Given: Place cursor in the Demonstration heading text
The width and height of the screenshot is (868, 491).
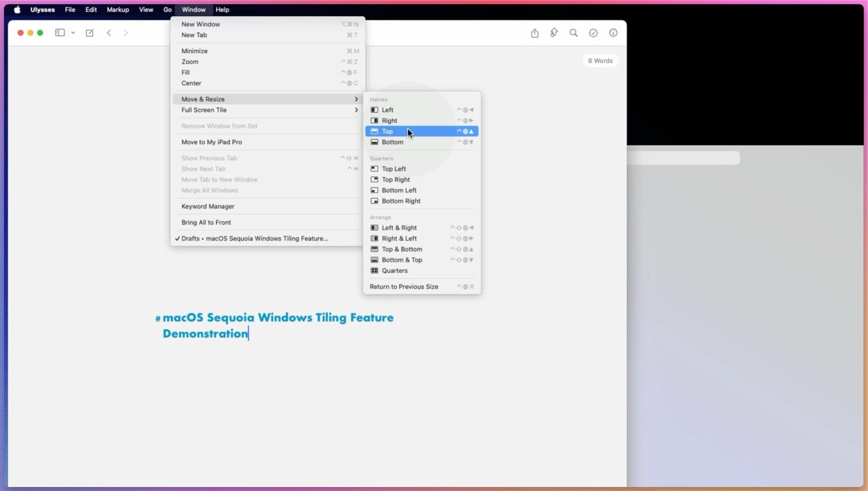Looking at the screenshot, I should point(205,333).
